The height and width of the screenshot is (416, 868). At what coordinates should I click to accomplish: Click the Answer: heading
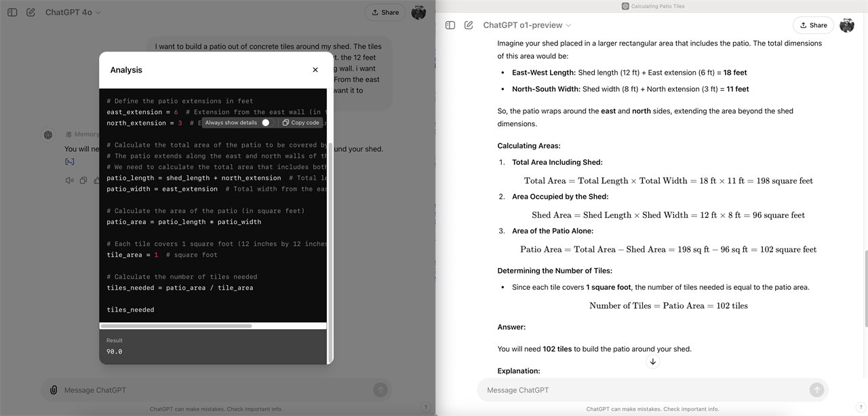(x=511, y=327)
